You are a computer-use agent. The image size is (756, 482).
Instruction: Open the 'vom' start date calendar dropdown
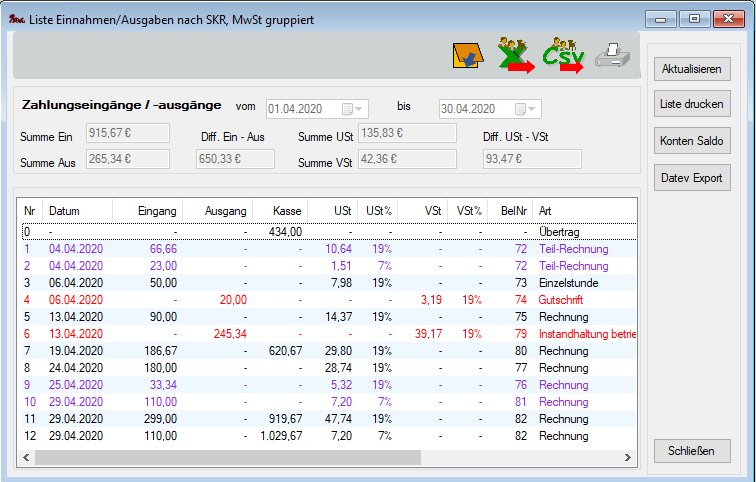click(352, 109)
